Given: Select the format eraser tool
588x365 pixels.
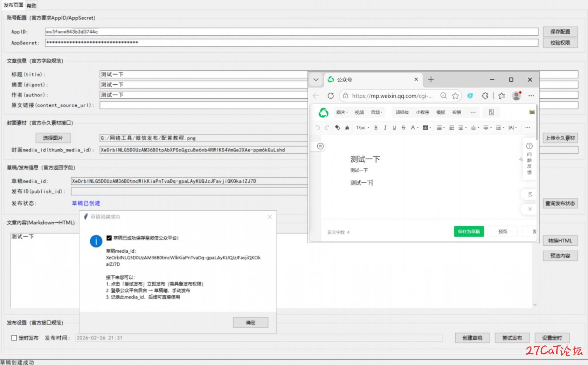Looking at the screenshot, I should pos(338,128).
